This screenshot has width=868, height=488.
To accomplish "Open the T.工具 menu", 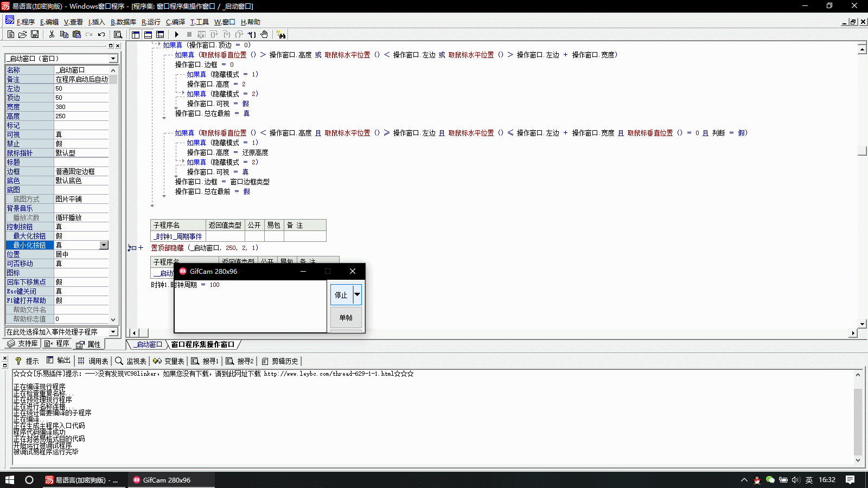I will [x=199, y=22].
